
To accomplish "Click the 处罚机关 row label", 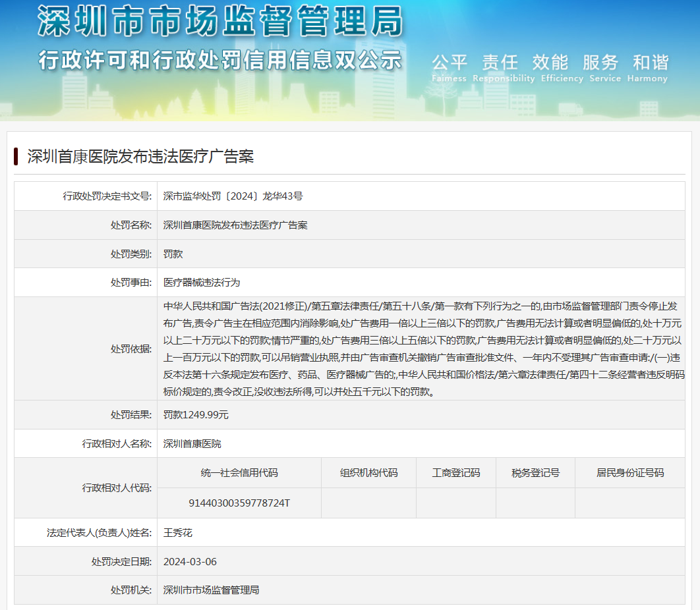I will pos(131,590).
